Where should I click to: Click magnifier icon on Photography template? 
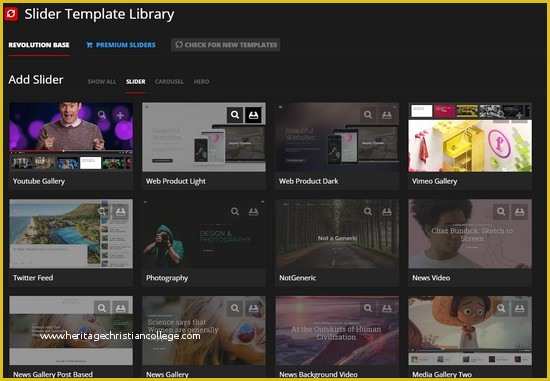tap(235, 212)
